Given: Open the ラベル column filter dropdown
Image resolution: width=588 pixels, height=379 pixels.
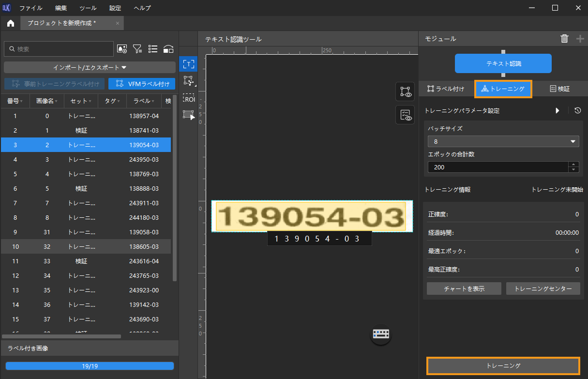Looking at the screenshot, I should point(153,102).
